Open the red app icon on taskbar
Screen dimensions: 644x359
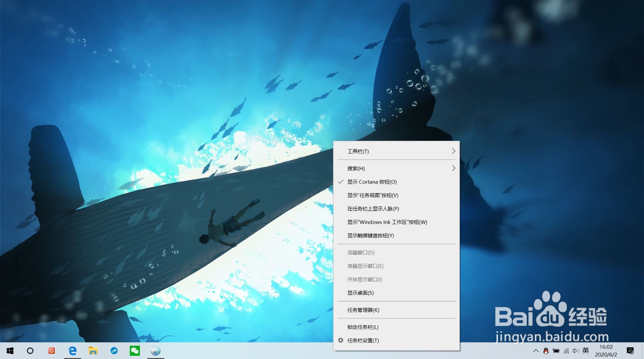pyautogui.click(x=52, y=351)
